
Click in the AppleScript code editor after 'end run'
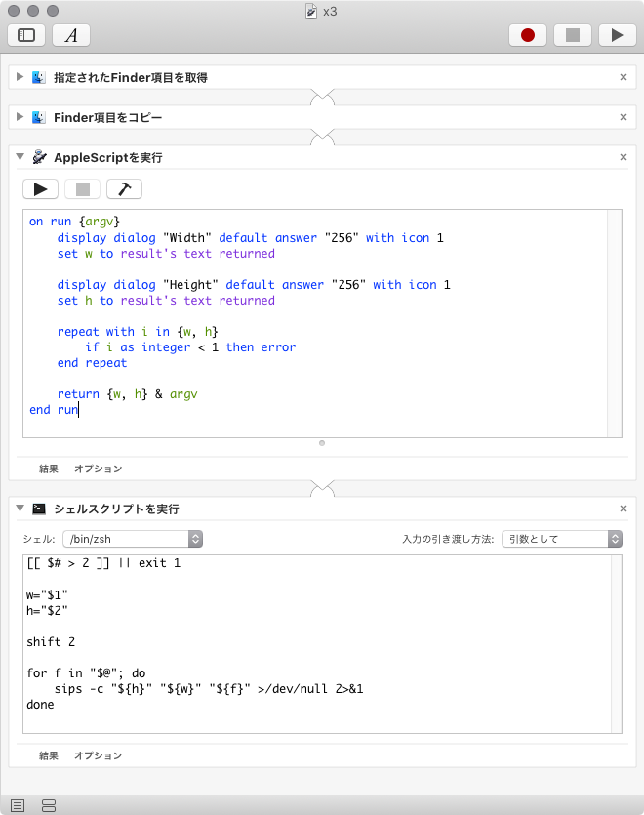tap(81, 410)
